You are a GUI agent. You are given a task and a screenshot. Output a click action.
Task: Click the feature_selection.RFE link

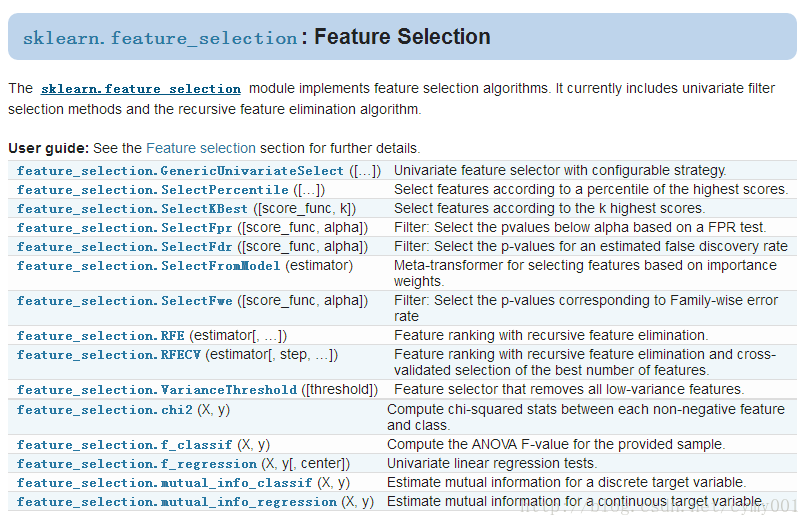[x=101, y=336]
